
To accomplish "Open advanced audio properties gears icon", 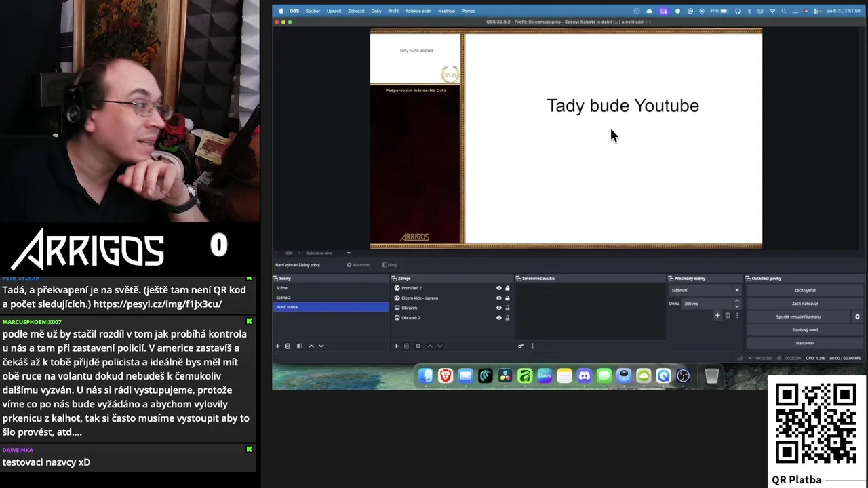I will [x=521, y=346].
